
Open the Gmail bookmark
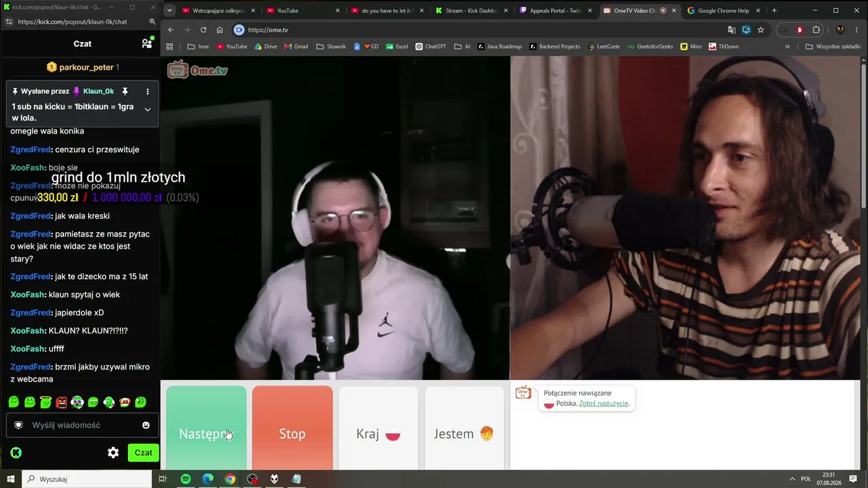(296, 47)
